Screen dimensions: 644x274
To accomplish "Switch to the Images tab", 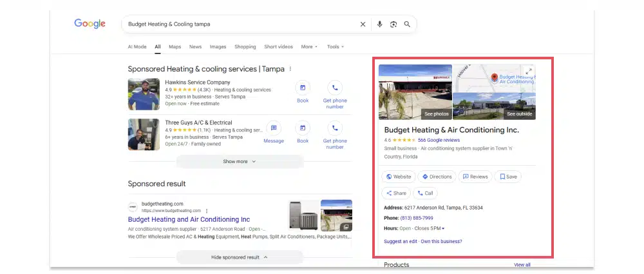I will (x=218, y=47).
